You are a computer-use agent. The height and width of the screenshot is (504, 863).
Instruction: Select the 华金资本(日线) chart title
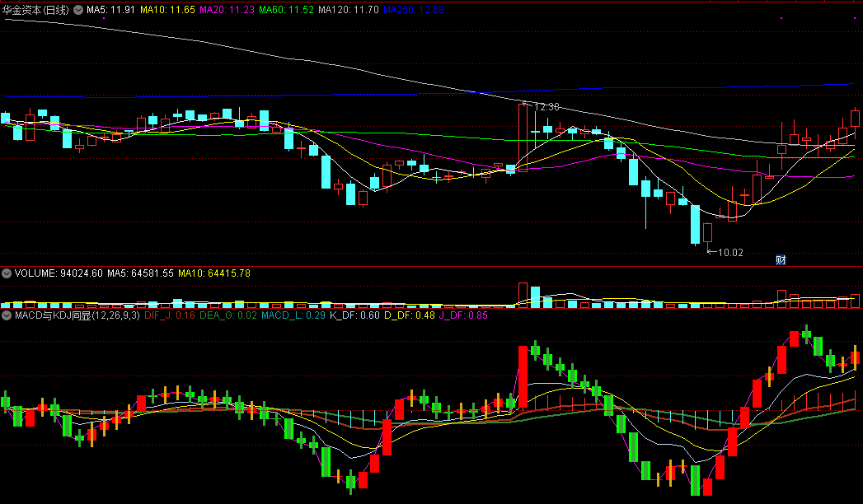[x=35, y=10]
